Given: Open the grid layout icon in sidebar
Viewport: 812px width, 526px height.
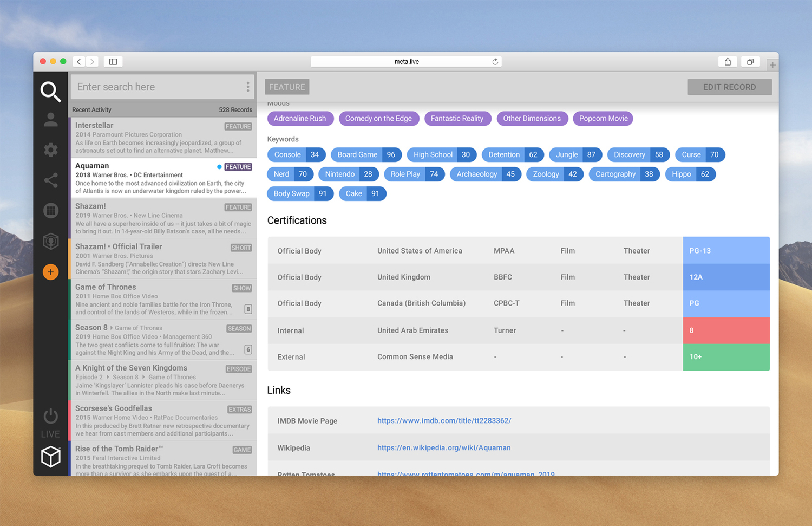Looking at the screenshot, I should click(50, 211).
